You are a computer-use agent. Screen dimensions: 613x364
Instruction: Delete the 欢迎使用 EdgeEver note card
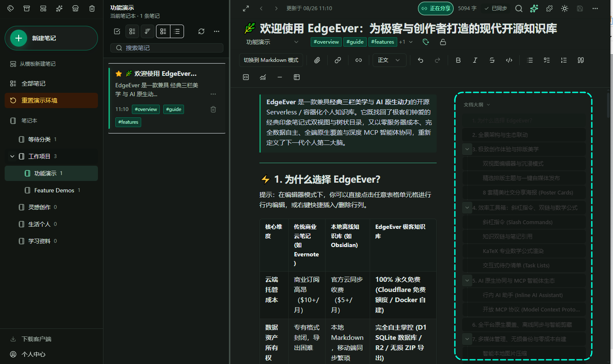click(213, 109)
